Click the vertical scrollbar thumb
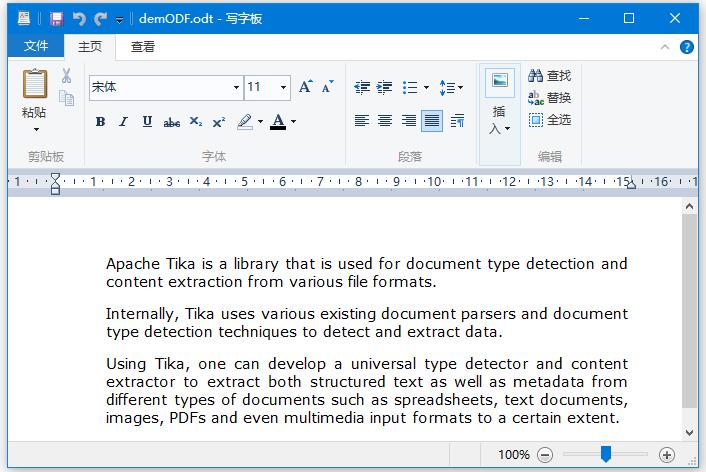 tap(689, 312)
